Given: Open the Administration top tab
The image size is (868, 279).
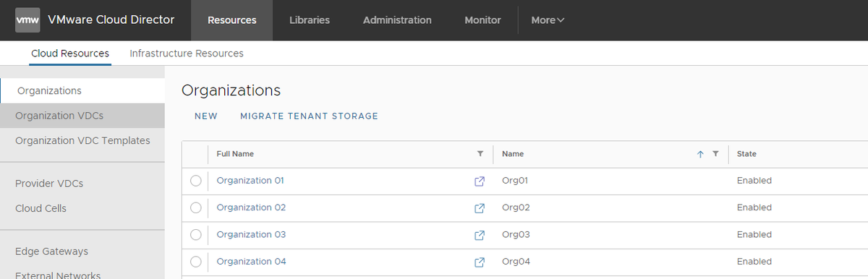Looking at the screenshot, I should 397,20.
